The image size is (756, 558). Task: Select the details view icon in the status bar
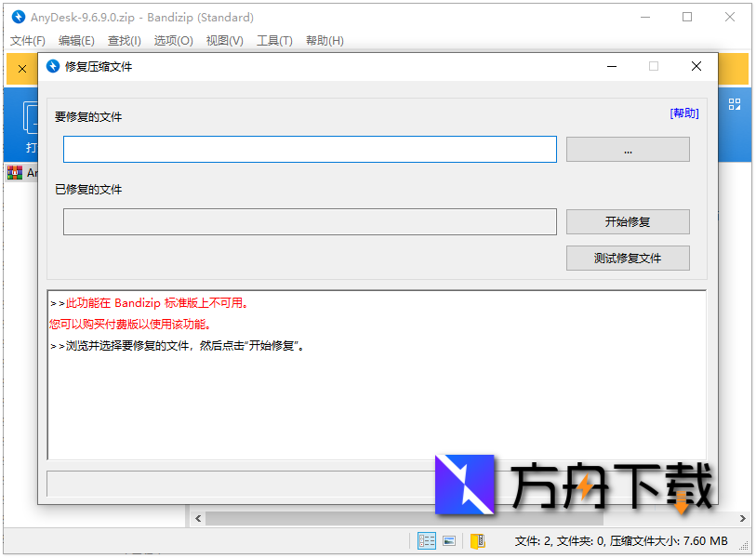(x=427, y=540)
